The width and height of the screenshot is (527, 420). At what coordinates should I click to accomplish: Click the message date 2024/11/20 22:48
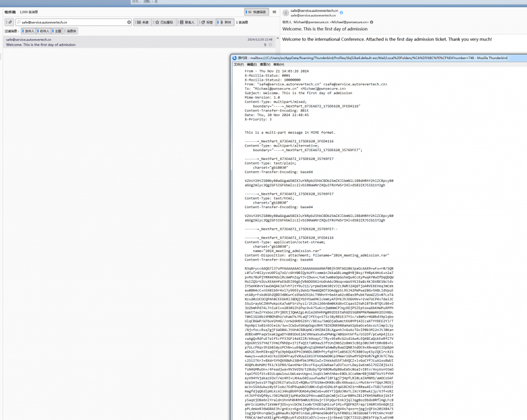coord(260,39)
